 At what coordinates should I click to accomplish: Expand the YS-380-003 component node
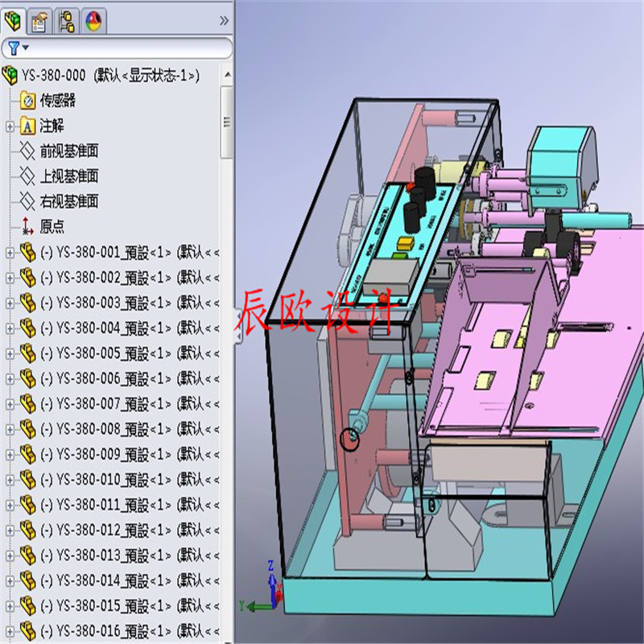[10, 303]
